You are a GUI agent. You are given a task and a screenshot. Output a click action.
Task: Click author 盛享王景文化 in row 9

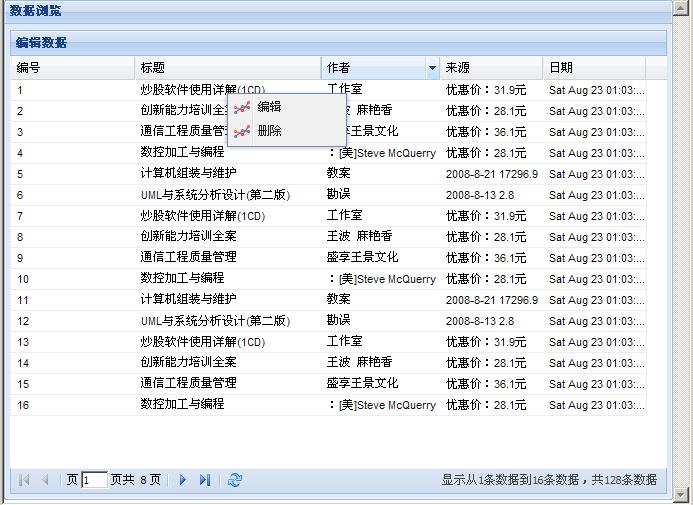(x=362, y=257)
